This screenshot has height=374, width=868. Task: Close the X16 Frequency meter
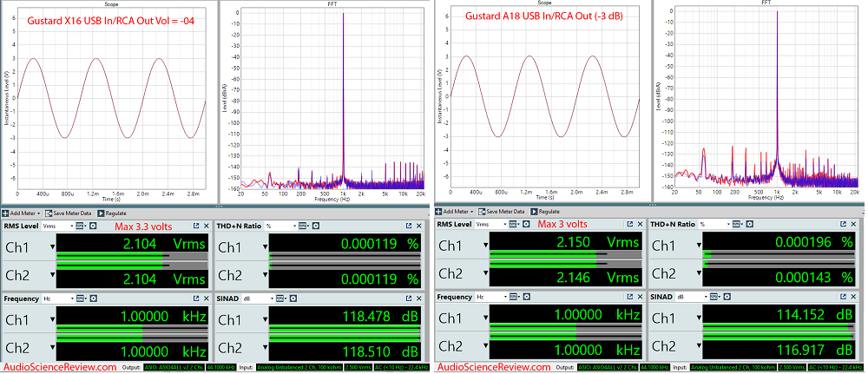(207, 299)
